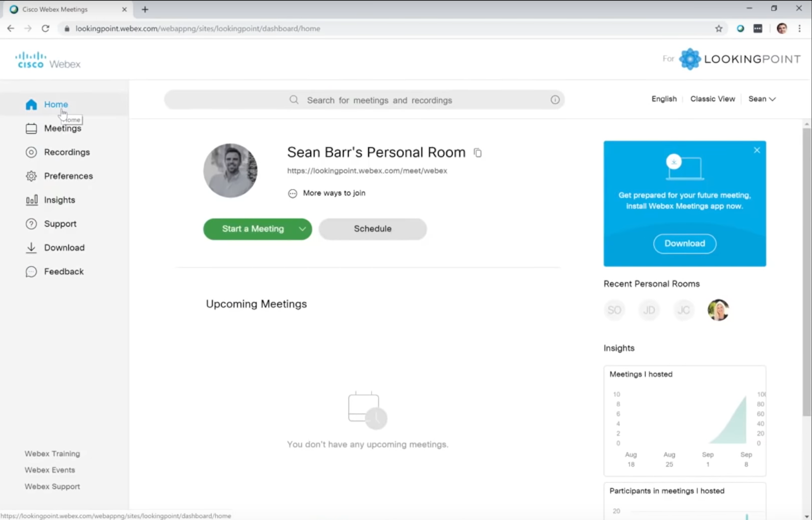812x520 pixels.
Task: Open Webex Events link
Action: point(50,470)
